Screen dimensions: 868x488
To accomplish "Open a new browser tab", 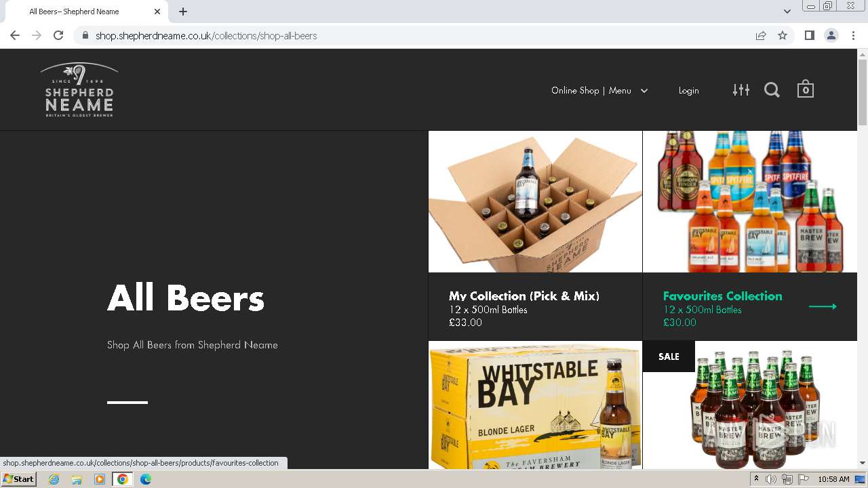I will (183, 12).
